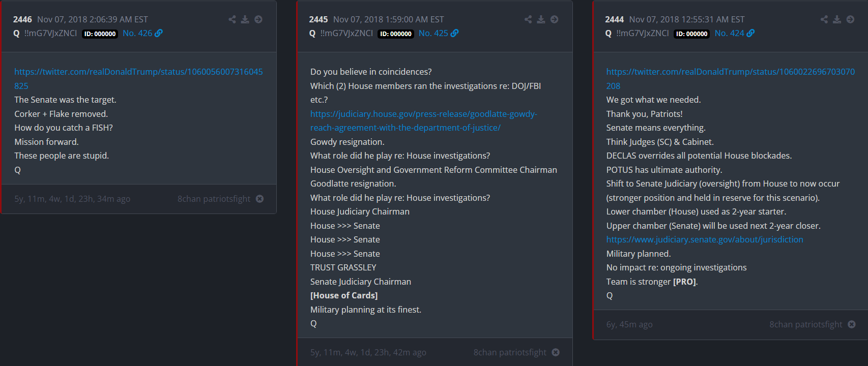868x366 pixels.
Task: Click '8chan patriotsfight' in post 2444 footer
Action: pyautogui.click(x=806, y=324)
